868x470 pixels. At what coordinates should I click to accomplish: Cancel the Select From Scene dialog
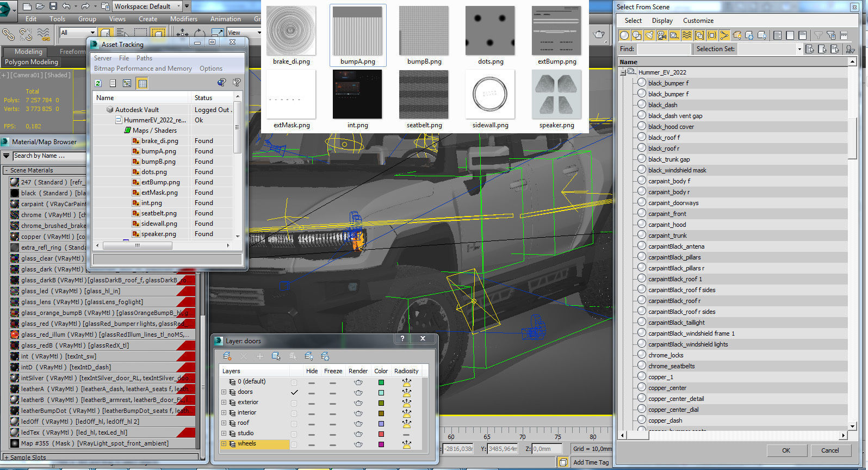coord(830,450)
